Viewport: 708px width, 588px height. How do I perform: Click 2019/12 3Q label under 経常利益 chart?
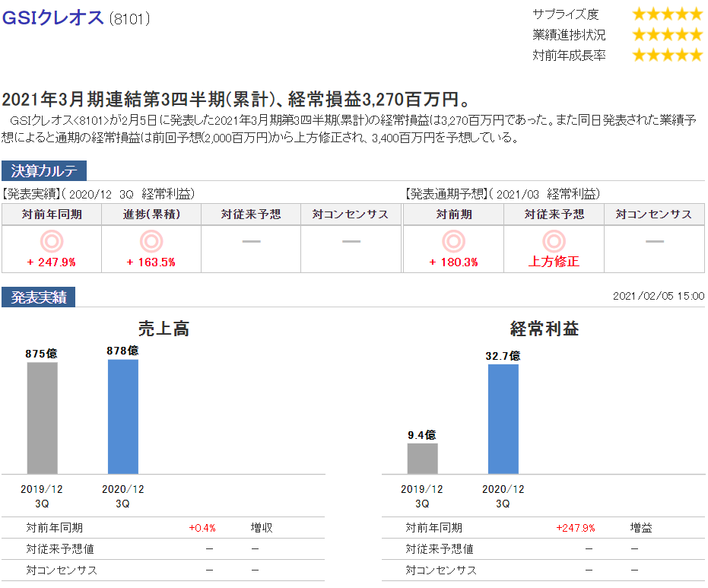pos(422,496)
